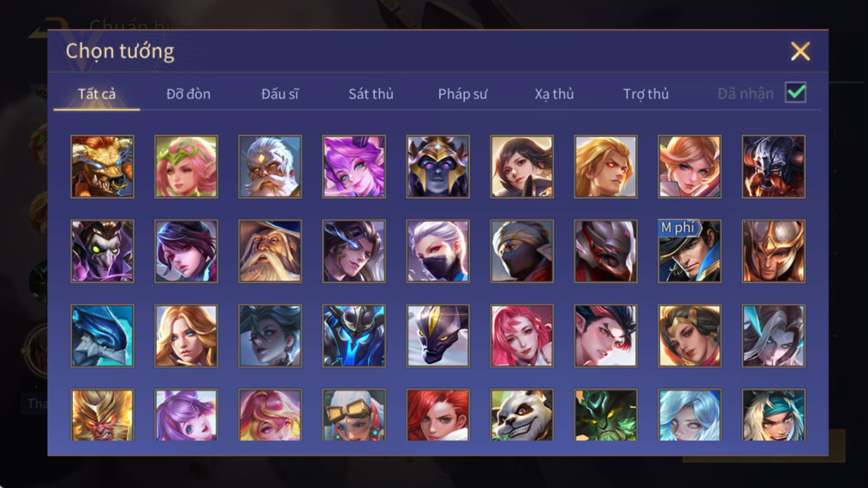The image size is (868, 488).
Task: Select the 'Tất cả' tab
Action: (97, 94)
